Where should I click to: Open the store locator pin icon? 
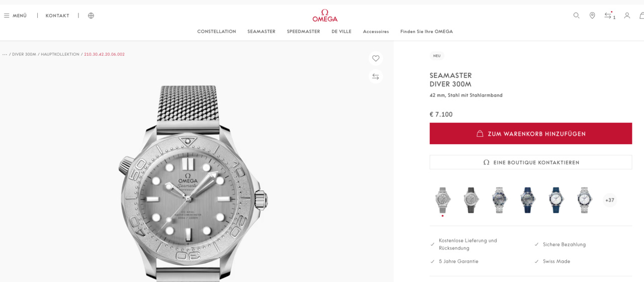point(592,16)
